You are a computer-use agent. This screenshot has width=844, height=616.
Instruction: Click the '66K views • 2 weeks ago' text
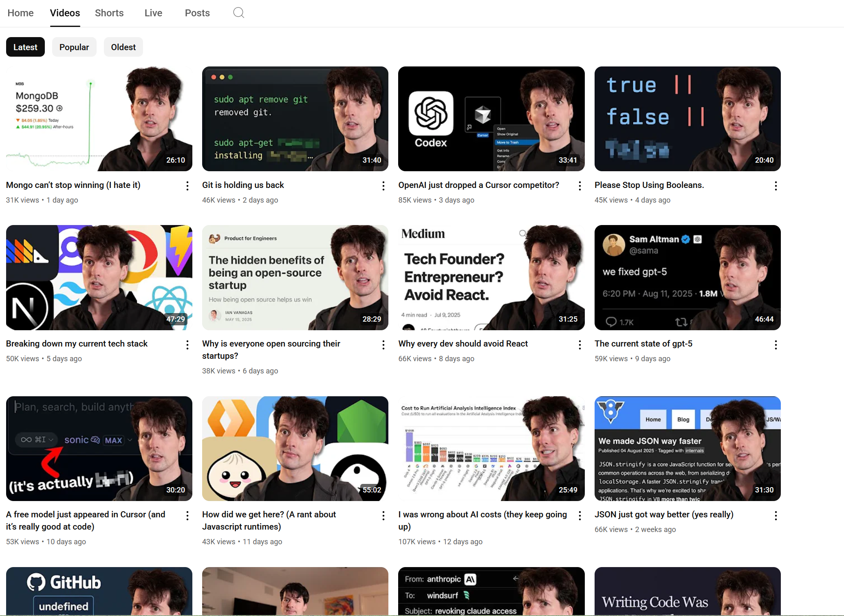tap(635, 530)
